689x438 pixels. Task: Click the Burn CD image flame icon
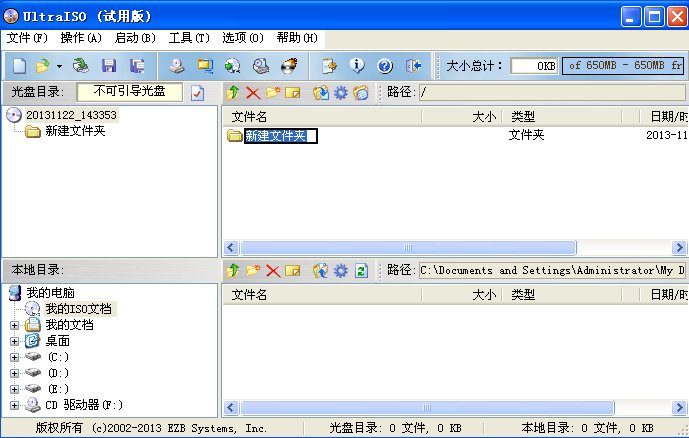290,66
